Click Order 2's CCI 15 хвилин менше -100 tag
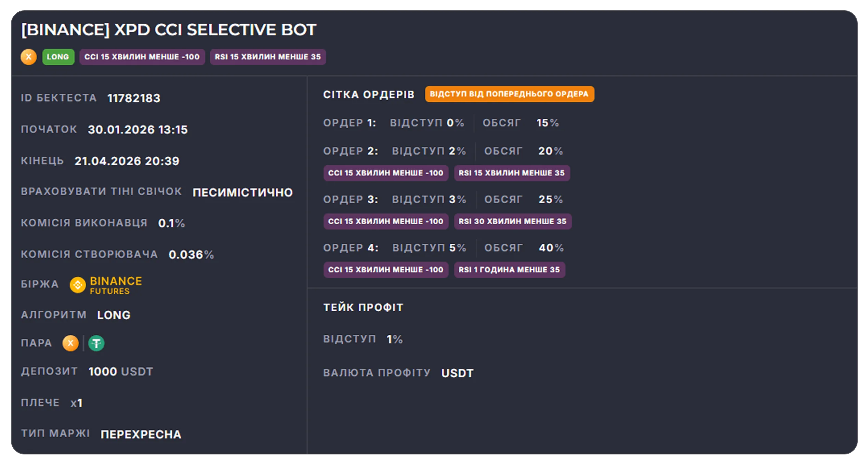868x464 pixels. click(386, 173)
